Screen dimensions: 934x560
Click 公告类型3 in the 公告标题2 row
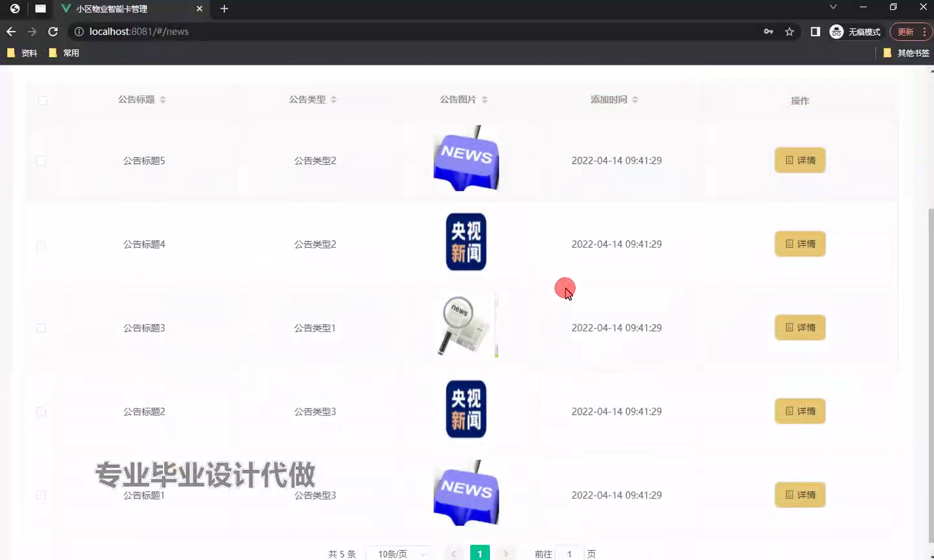315,412
